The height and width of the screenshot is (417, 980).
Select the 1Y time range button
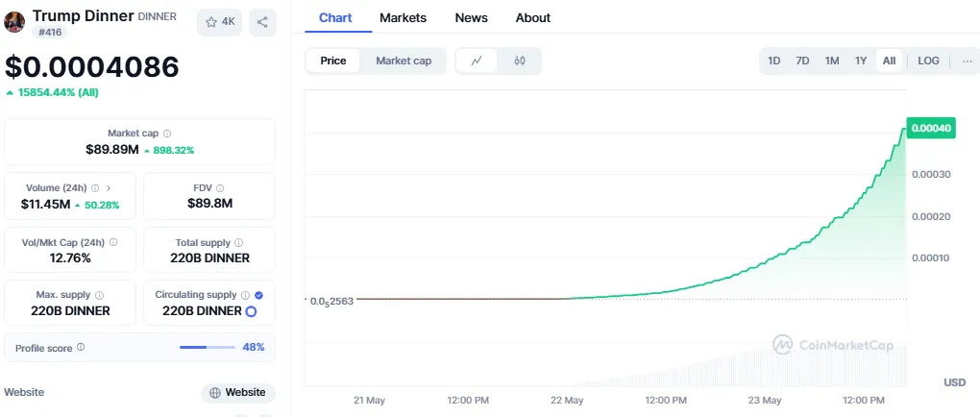click(x=861, y=61)
